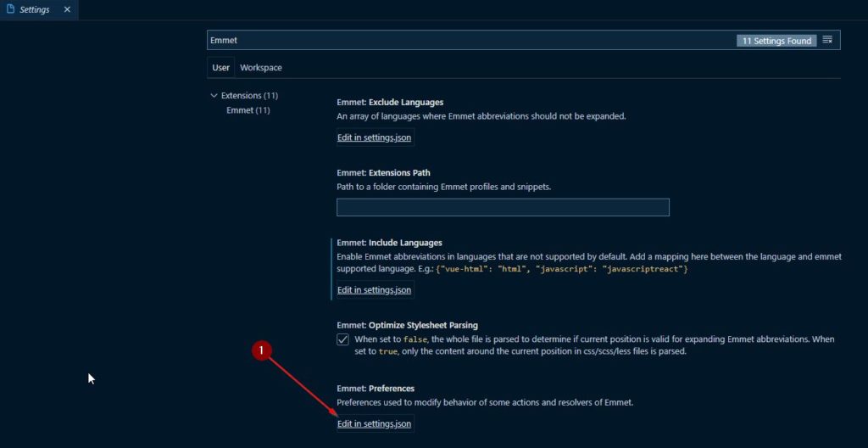Image resolution: width=868 pixels, height=448 pixels.
Task: Click the Emmet: Include Languages heading
Action: [389, 243]
